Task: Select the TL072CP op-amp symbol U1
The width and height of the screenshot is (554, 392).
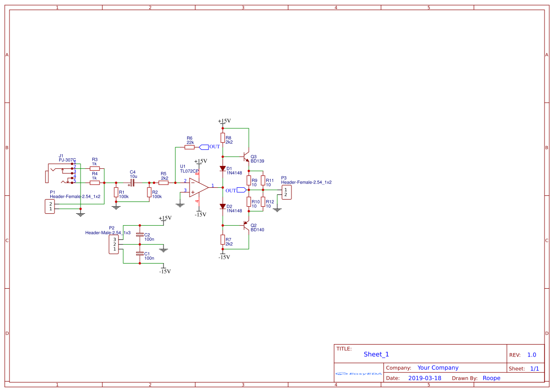Action: (199, 187)
